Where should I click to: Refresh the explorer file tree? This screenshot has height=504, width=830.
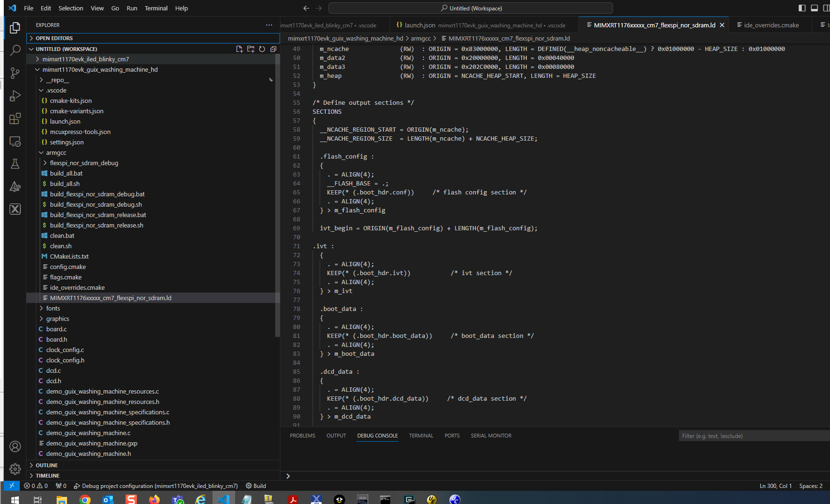[262, 49]
